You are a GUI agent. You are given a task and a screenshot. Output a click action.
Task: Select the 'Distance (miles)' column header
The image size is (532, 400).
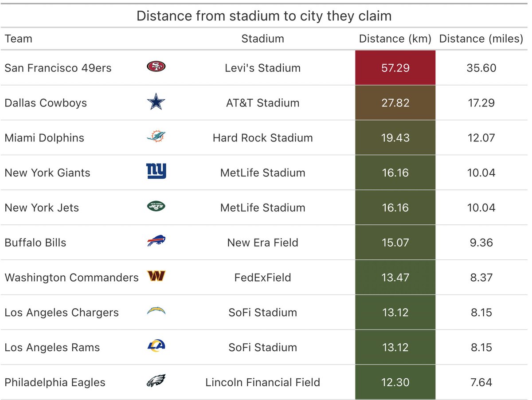point(481,39)
